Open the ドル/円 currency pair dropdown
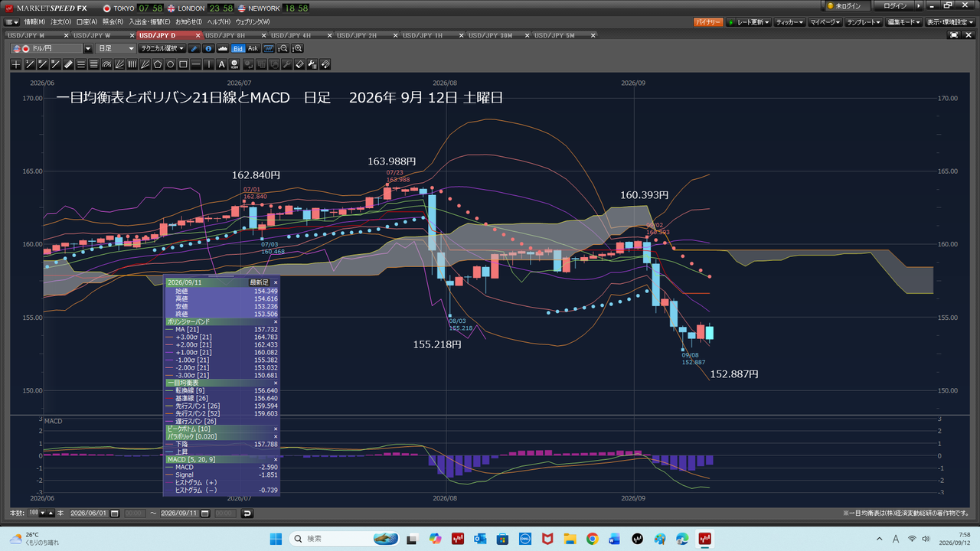 click(x=87, y=48)
